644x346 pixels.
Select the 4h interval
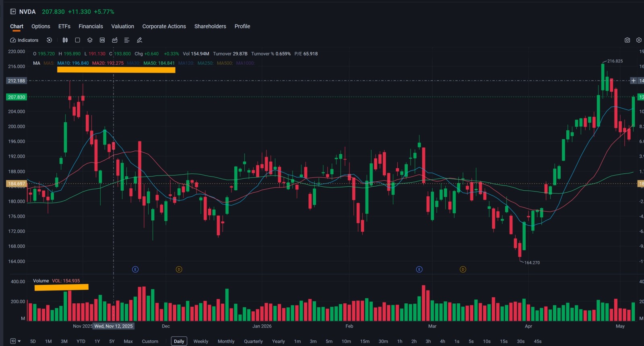(442, 341)
